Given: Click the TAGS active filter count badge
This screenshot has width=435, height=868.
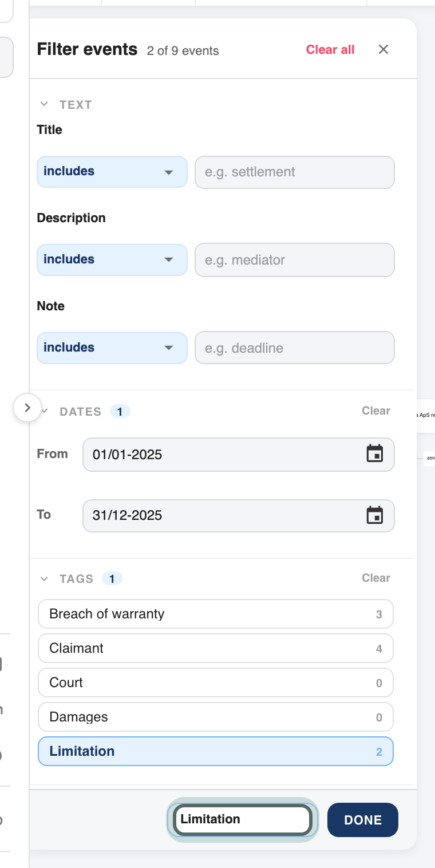Looking at the screenshot, I should (112, 579).
